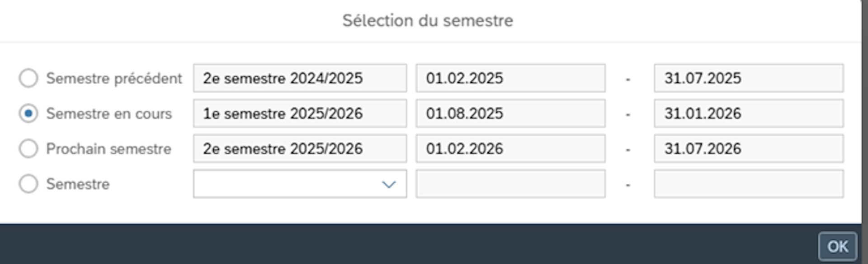Click the 2e semestre 2025/2026 field
Image resolution: width=868 pixels, height=264 pixels.
click(300, 149)
